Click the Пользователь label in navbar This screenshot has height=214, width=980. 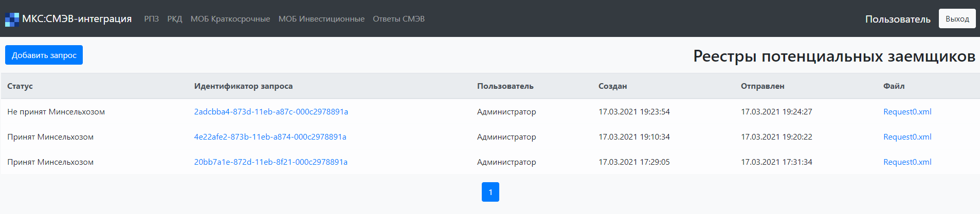(897, 20)
